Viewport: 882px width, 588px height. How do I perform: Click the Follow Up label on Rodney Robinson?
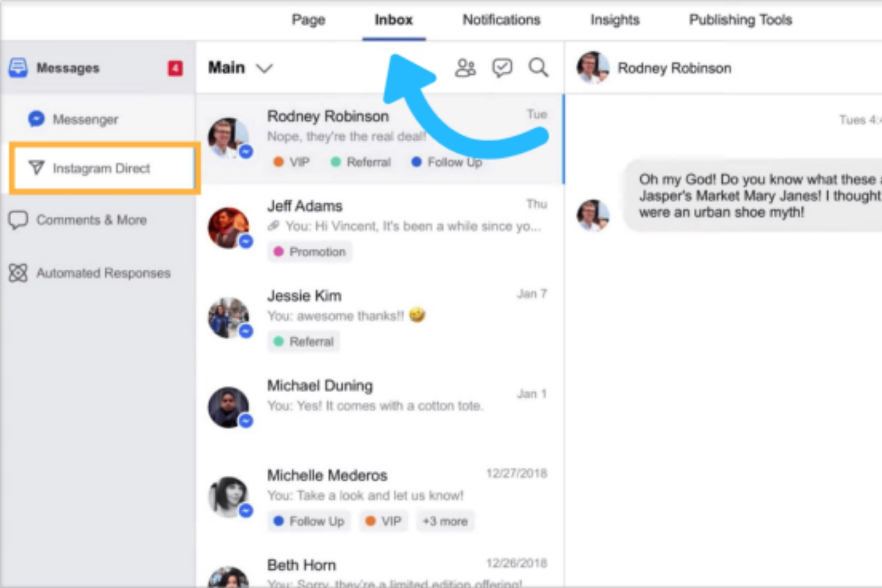[x=447, y=162]
